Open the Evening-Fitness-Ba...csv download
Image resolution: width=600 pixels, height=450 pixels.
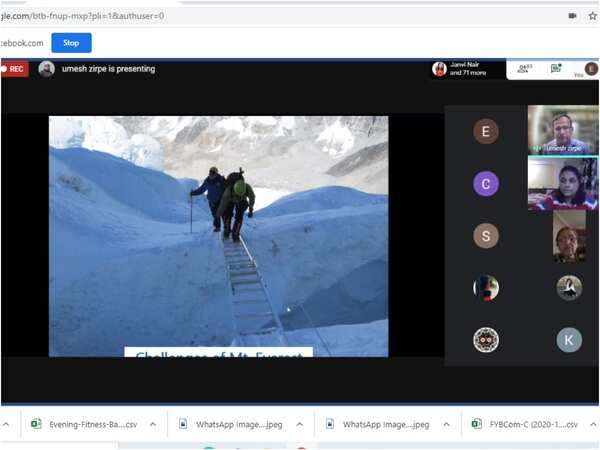(x=85, y=424)
